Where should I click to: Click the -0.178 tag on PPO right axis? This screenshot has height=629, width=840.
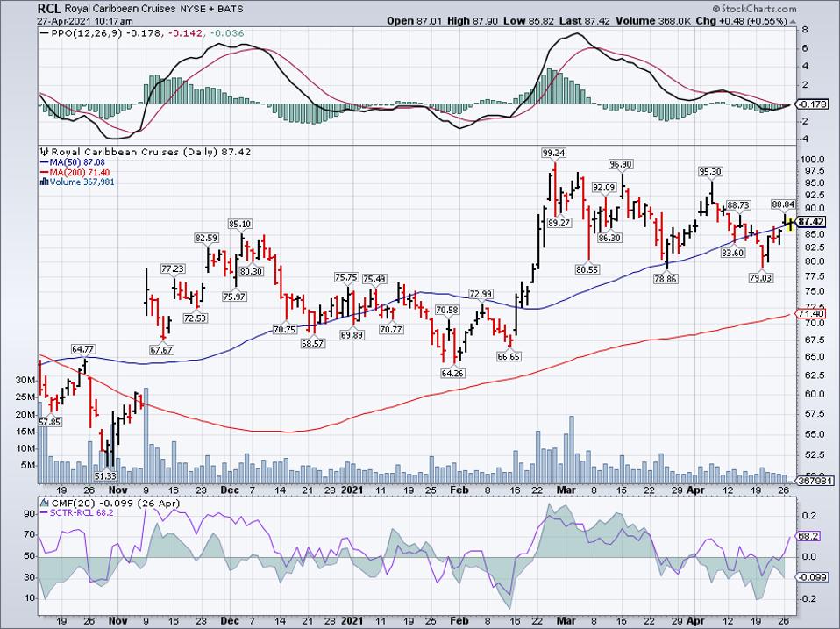[x=814, y=104]
